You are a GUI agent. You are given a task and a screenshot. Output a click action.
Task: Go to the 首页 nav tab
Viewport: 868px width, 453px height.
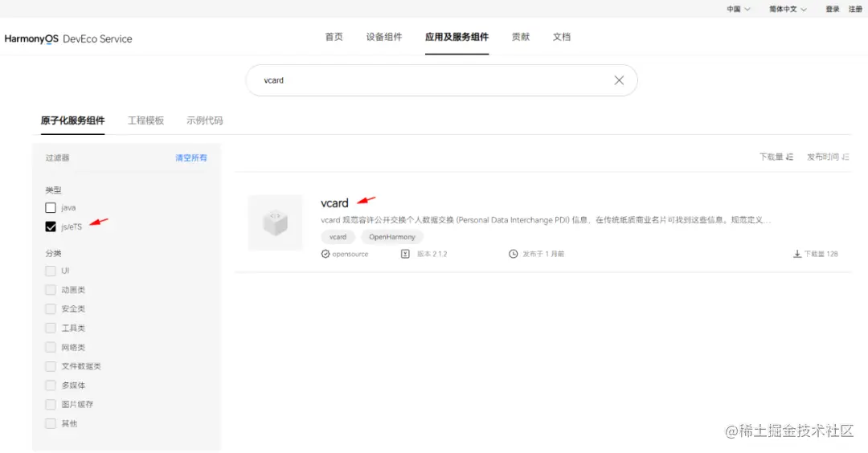[334, 37]
